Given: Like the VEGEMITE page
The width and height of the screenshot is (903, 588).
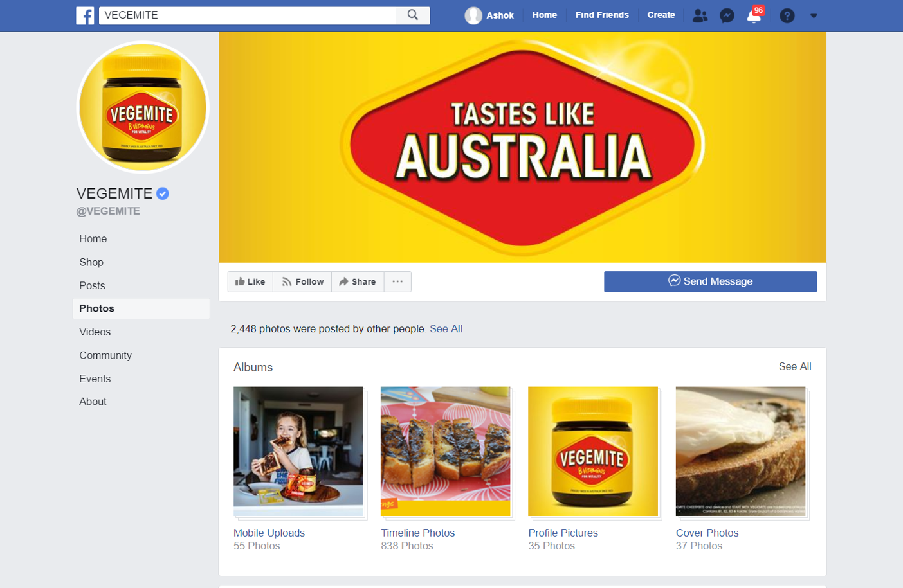Looking at the screenshot, I should pyautogui.click(x=250, y=281).
